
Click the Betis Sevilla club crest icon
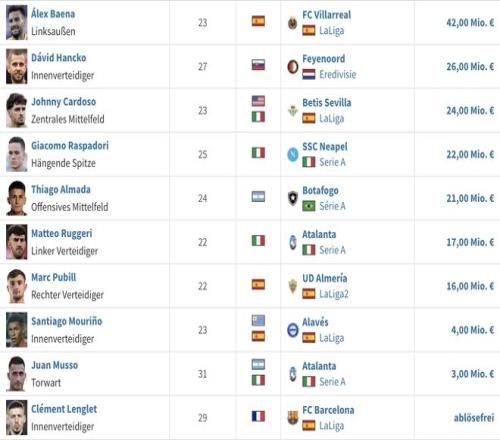293,111
